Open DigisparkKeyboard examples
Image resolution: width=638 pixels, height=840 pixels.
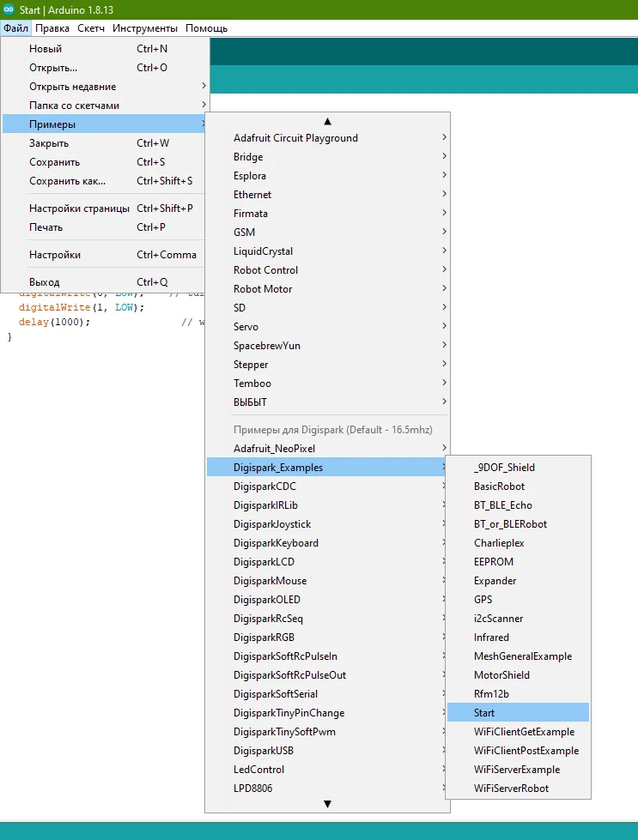[x=327, y=543]
